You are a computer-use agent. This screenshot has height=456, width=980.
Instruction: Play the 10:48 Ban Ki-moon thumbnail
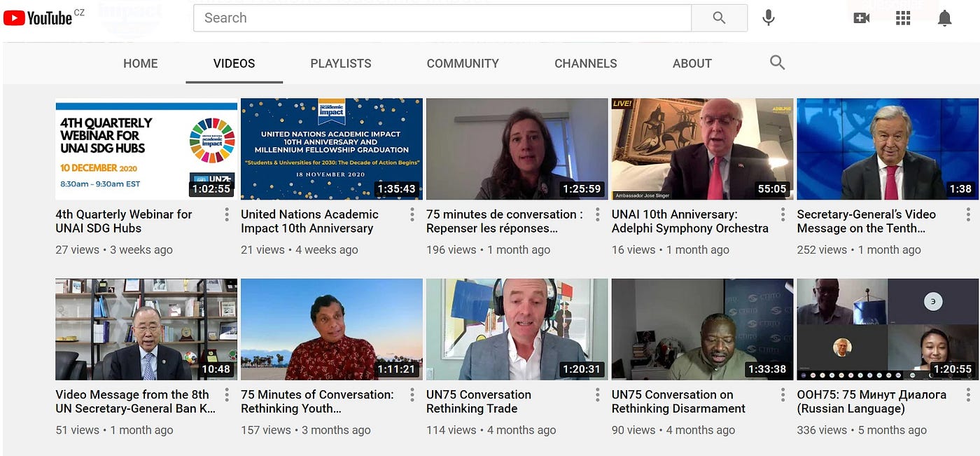[x=146, y=330]
